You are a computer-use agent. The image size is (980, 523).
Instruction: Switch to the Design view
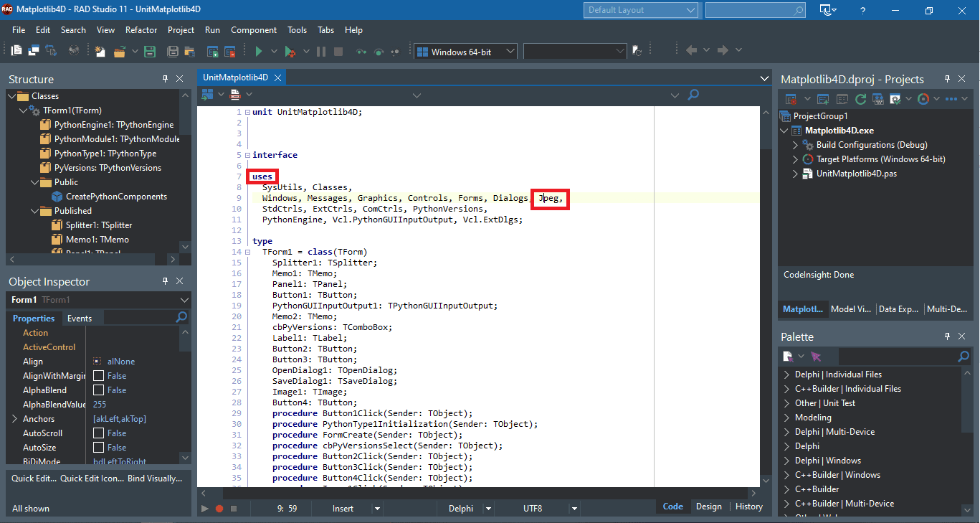click(x=708, y=506)
